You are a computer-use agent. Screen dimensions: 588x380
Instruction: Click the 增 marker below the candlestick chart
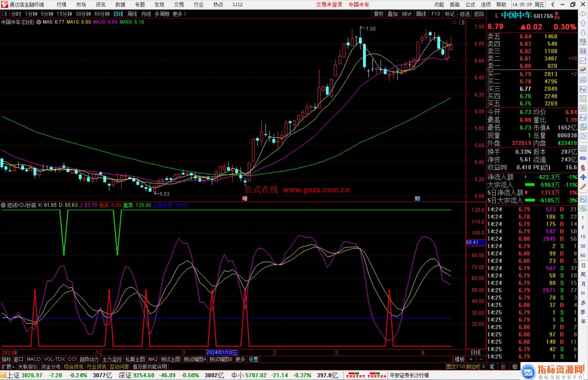[245, 199]
